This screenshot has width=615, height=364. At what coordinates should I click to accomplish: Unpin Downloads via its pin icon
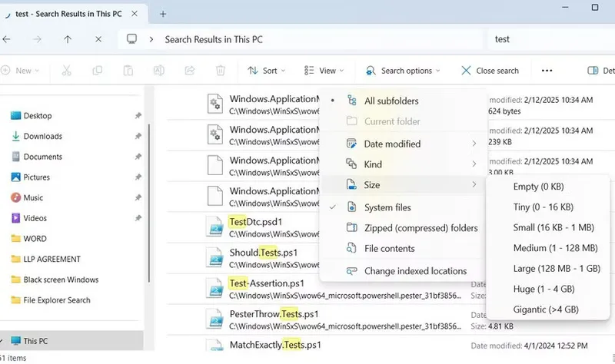coord(138,136)
